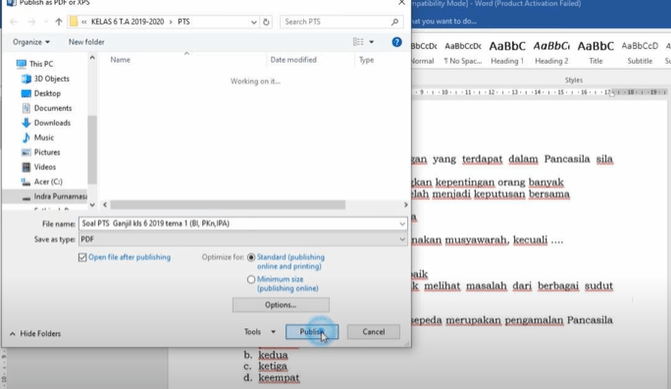This screenshot has width=671, height=389.
Task: Click the Back navigation arrow
Action: [14, 22]
